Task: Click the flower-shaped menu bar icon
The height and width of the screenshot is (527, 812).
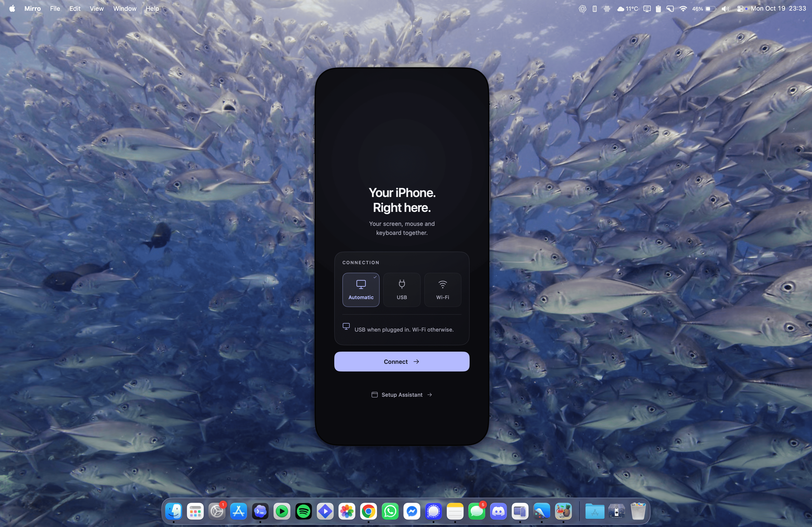Action: click(x=607, y=9)
